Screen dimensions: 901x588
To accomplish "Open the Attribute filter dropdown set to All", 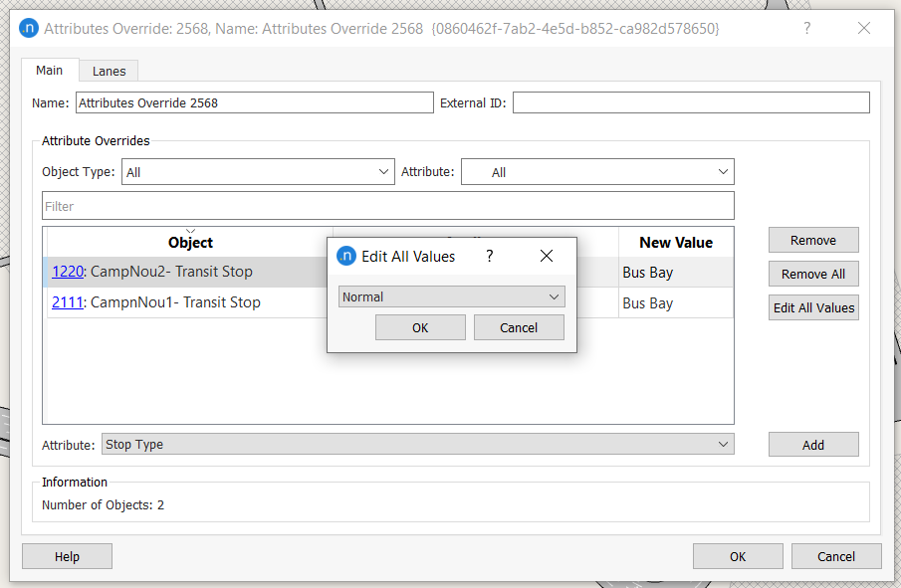I will [597, 172].
